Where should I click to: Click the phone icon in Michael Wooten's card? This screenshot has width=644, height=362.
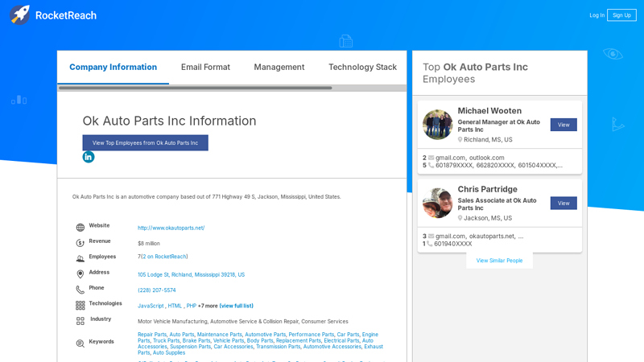431,166
